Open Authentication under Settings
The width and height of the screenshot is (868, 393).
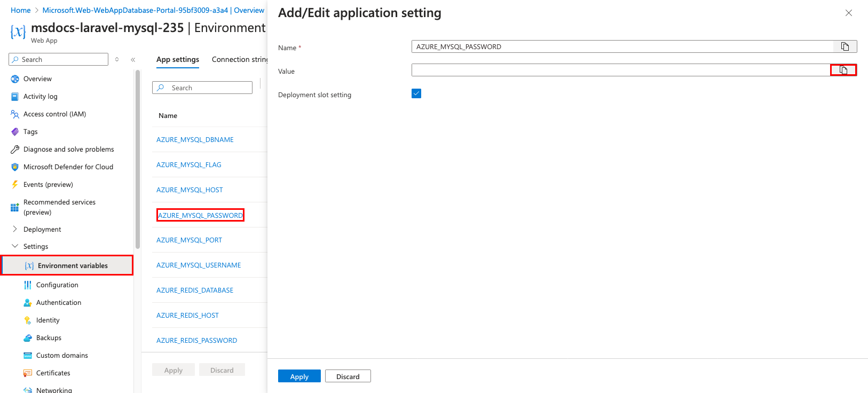(59, 302)
